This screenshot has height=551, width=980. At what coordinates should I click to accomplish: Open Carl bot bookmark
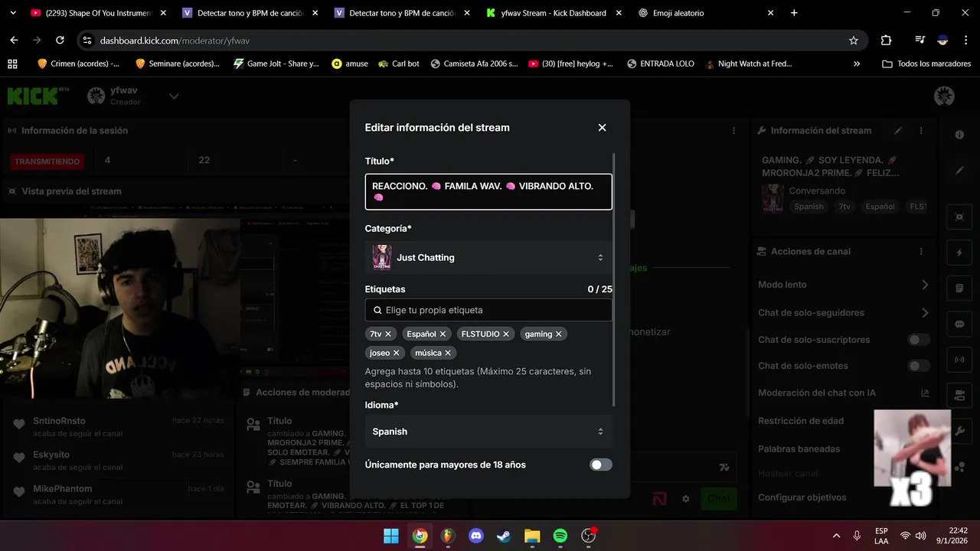pyautogui.click(x=399, y=64)
